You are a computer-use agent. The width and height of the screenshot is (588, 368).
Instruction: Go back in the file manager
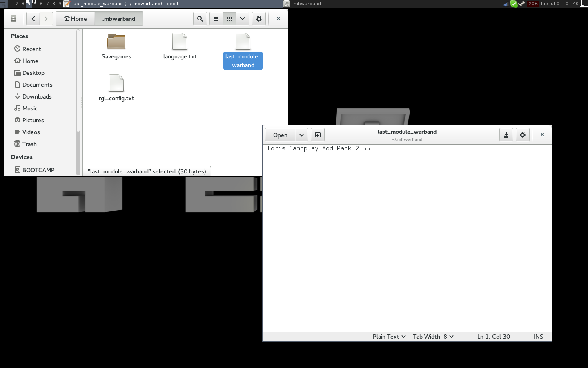pyautogui.click(x=33, y=19)
